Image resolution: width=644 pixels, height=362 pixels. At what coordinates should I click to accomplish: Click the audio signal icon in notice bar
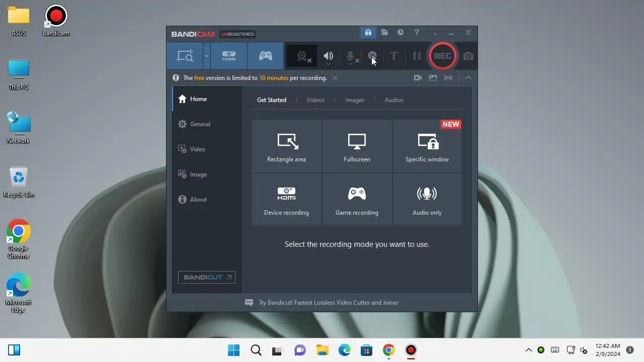pos(448,78)
